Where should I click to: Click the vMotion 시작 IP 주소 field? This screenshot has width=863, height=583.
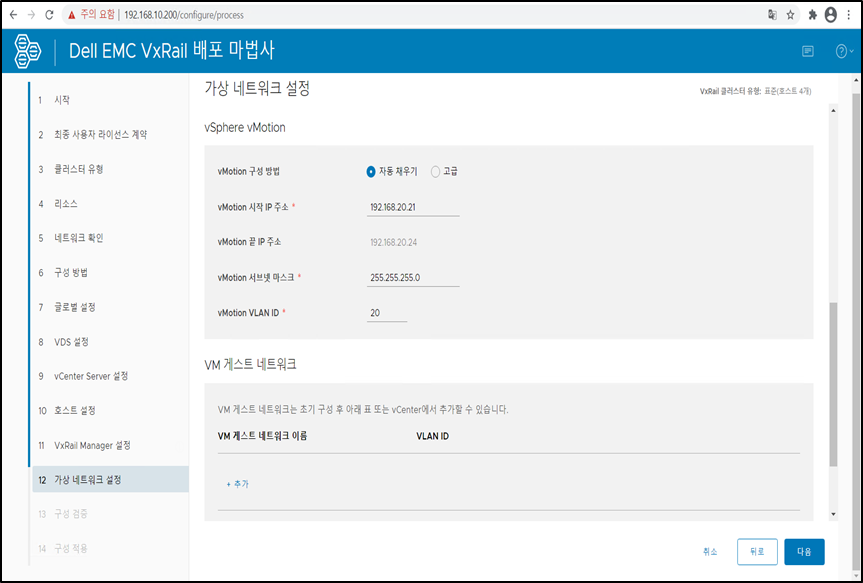[x=413, y=208]
